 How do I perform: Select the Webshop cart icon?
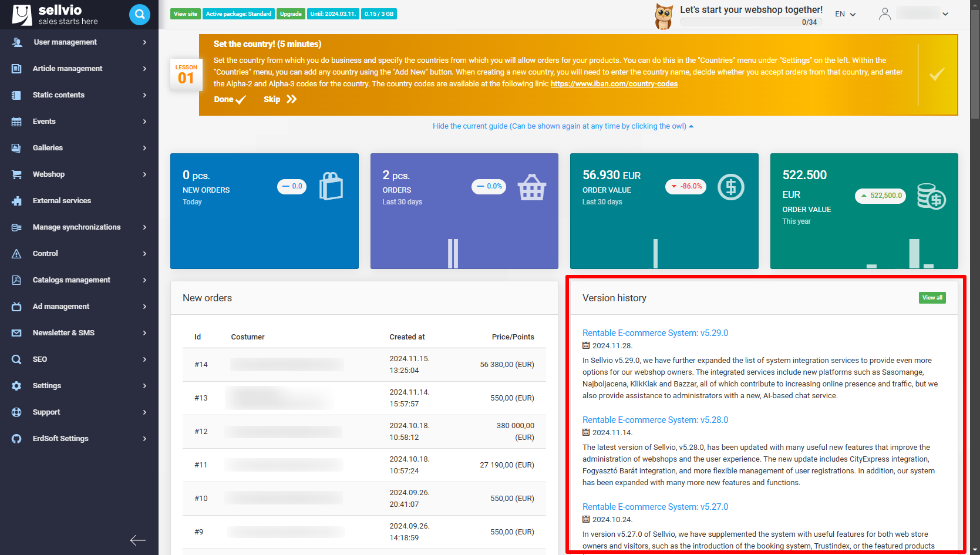coord(16,174)
